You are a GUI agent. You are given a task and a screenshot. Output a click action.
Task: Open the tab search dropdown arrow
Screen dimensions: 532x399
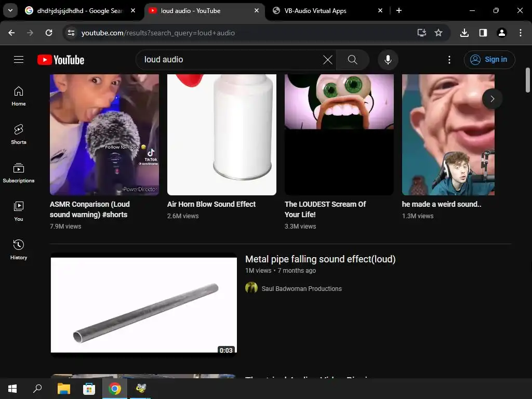tap(10, 10)
